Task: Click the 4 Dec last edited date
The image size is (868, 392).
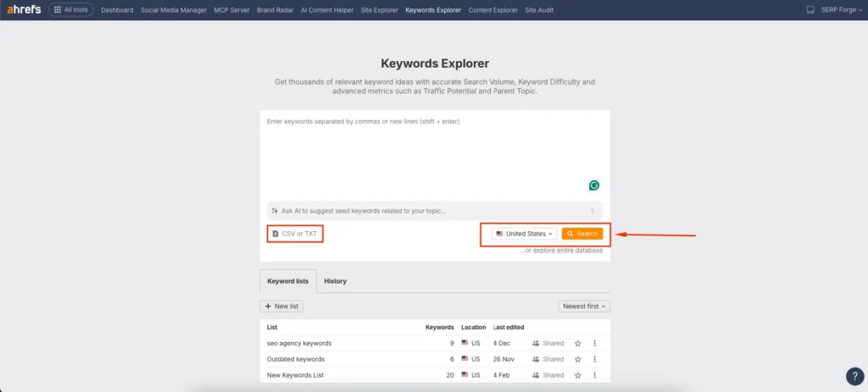Action: 502,344
